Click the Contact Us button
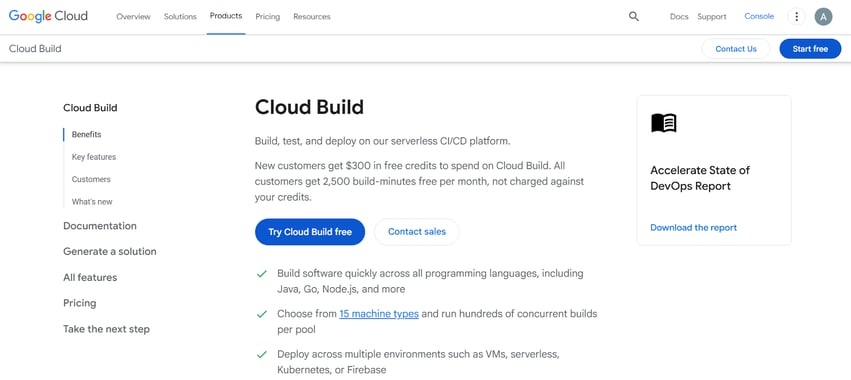 tap(735, 49)
